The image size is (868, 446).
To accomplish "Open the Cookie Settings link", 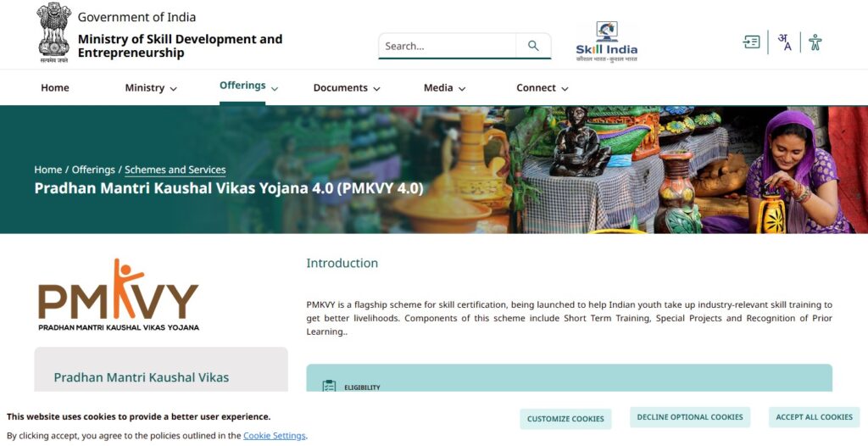I will pos(274,436).
